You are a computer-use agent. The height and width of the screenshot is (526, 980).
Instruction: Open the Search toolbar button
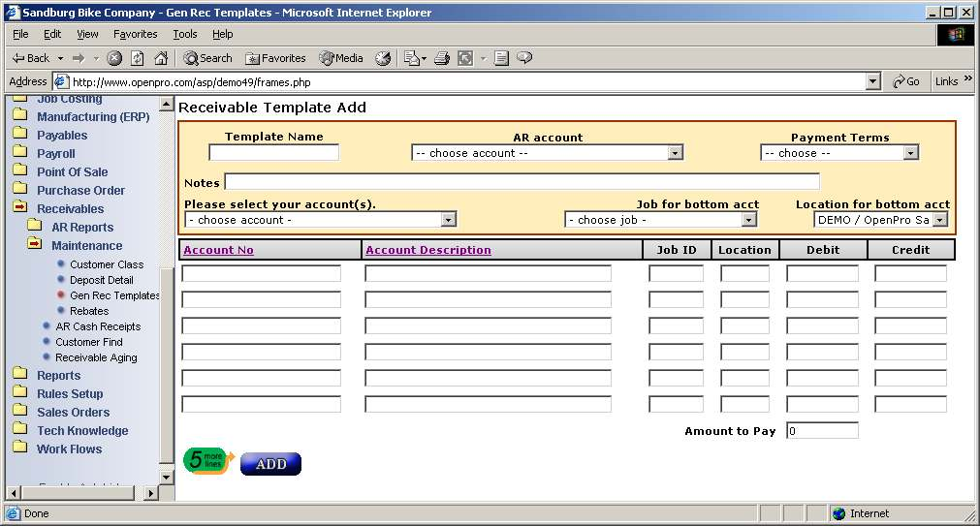[208, 58]
